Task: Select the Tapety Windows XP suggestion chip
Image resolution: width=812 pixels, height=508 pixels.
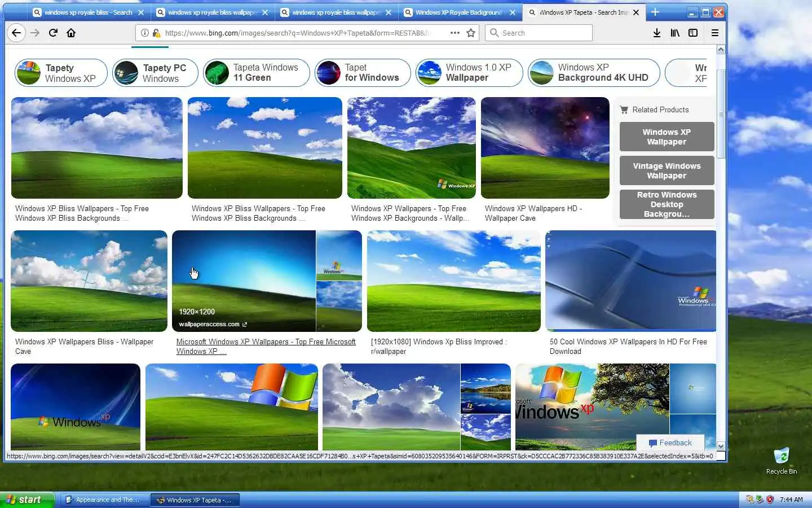Action: (61, 73)
